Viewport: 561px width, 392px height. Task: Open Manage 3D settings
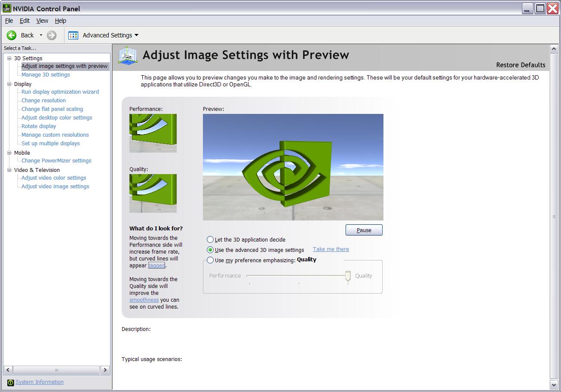[x=46, y=75]
